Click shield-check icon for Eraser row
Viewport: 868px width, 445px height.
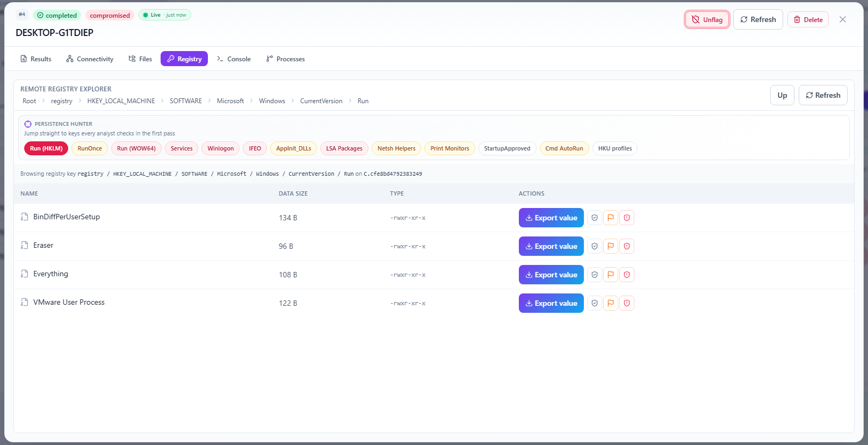click(x=595, y=246)
